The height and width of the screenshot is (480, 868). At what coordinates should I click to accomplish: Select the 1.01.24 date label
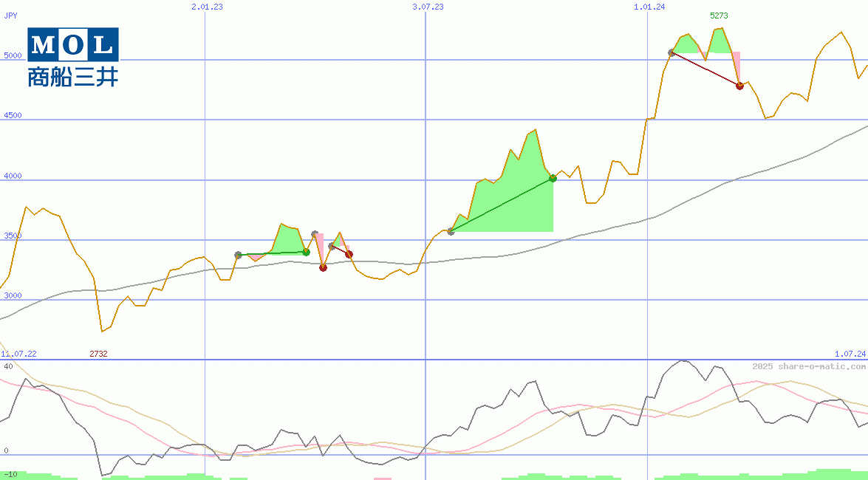click(x=649, y=7)
